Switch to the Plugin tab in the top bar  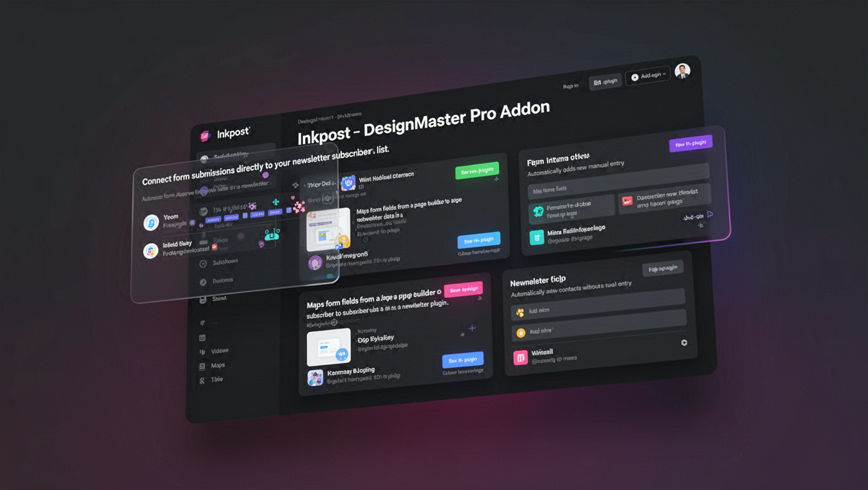point(605,81)
